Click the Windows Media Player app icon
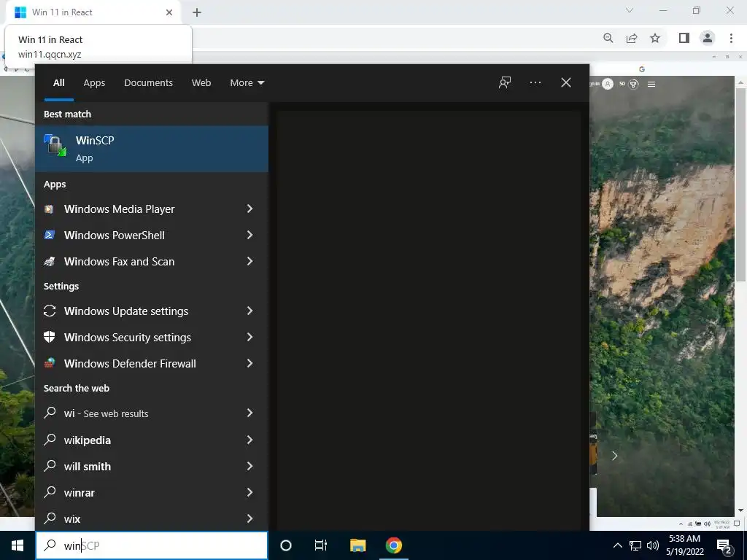This screenshot has width=747, height=560. (49, 209)
